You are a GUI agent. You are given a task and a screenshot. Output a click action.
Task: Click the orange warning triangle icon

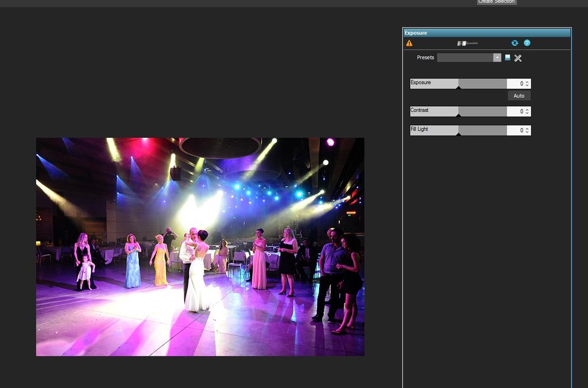tap(409, 43)
